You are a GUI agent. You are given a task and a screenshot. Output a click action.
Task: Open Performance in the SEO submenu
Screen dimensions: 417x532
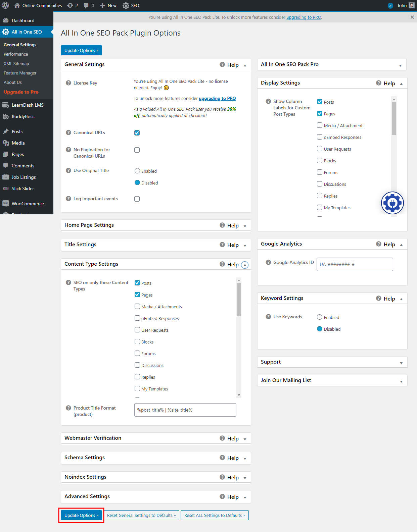pos(16,54)
